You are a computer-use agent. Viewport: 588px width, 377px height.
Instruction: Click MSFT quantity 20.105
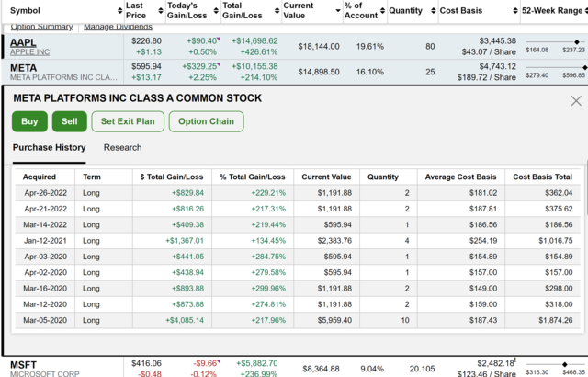(x=423, y=369)
